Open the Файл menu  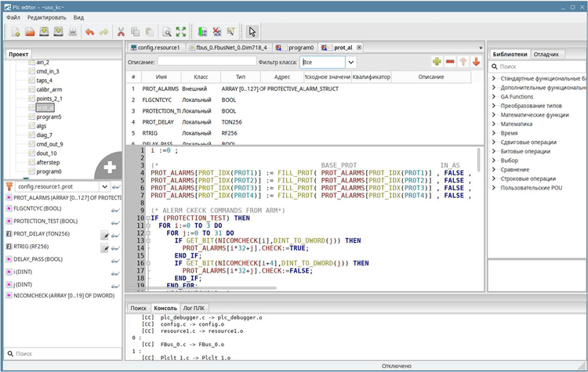(13, 17)
